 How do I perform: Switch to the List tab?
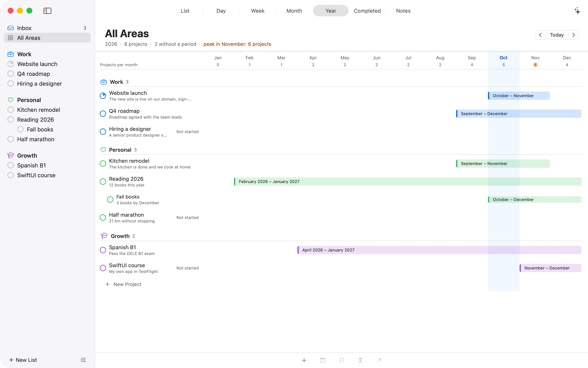(x=185, y=11)
